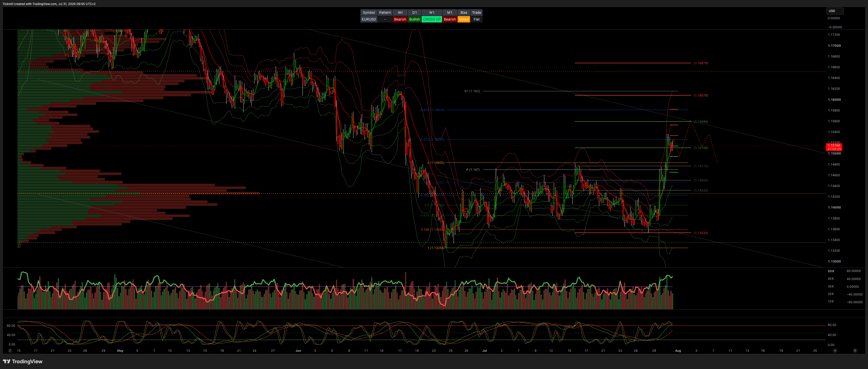Click the Trade column header
868x369 pixels.
pyautogui.click(x=476, y=12)
